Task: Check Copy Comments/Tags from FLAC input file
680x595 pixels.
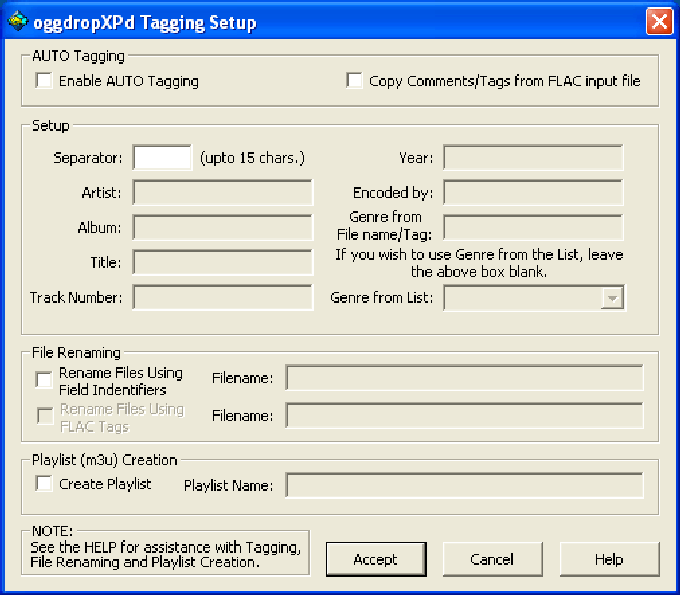Action: click(354, 81)
